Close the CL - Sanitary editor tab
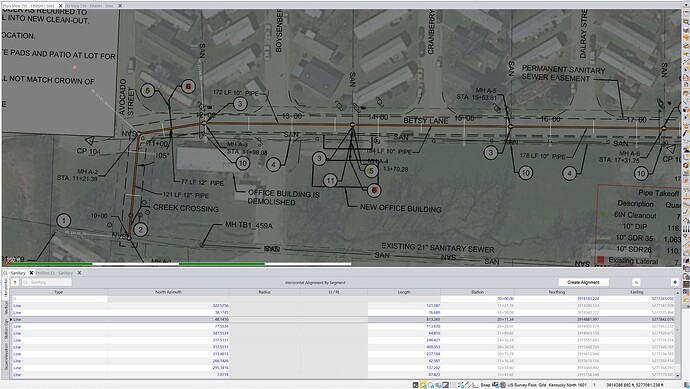690x389 pixels. [x=31, y=273]
